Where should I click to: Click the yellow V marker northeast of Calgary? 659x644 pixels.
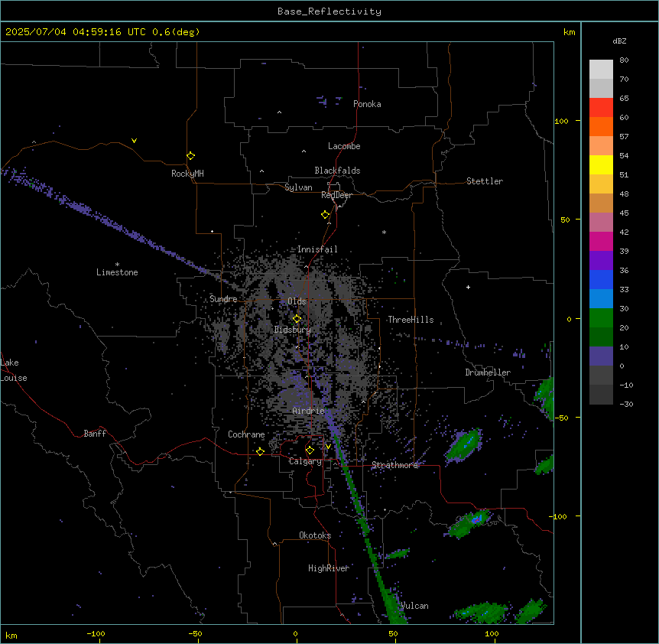coord(328,447)
